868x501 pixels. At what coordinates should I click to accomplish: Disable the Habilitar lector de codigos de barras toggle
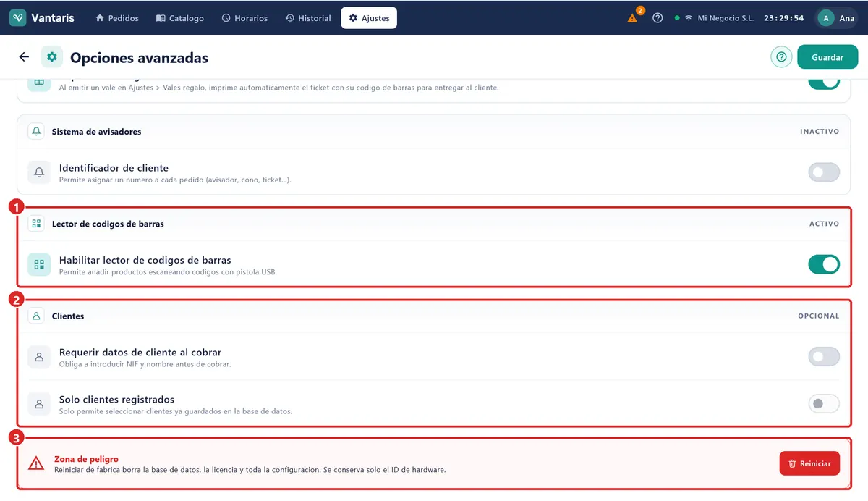(824, 264)
